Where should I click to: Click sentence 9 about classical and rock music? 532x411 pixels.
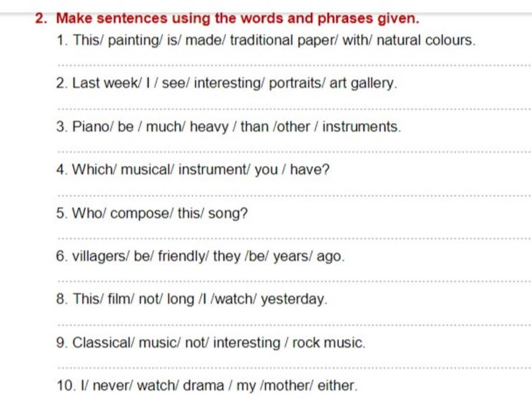(211, 342)
